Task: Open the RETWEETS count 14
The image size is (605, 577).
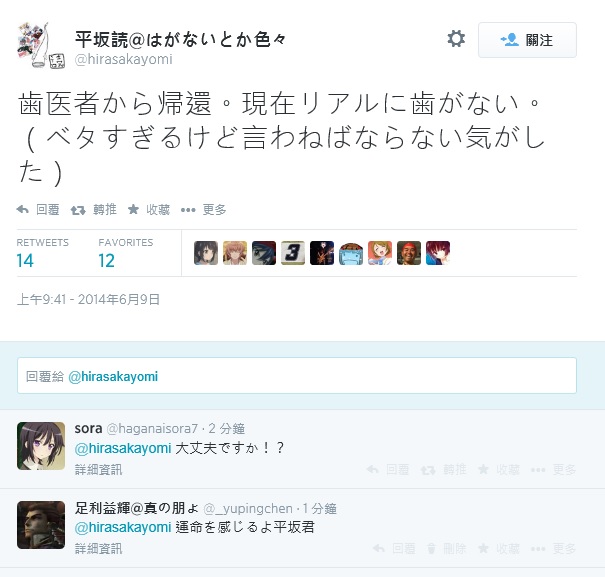Action: (x=25, y=261)
